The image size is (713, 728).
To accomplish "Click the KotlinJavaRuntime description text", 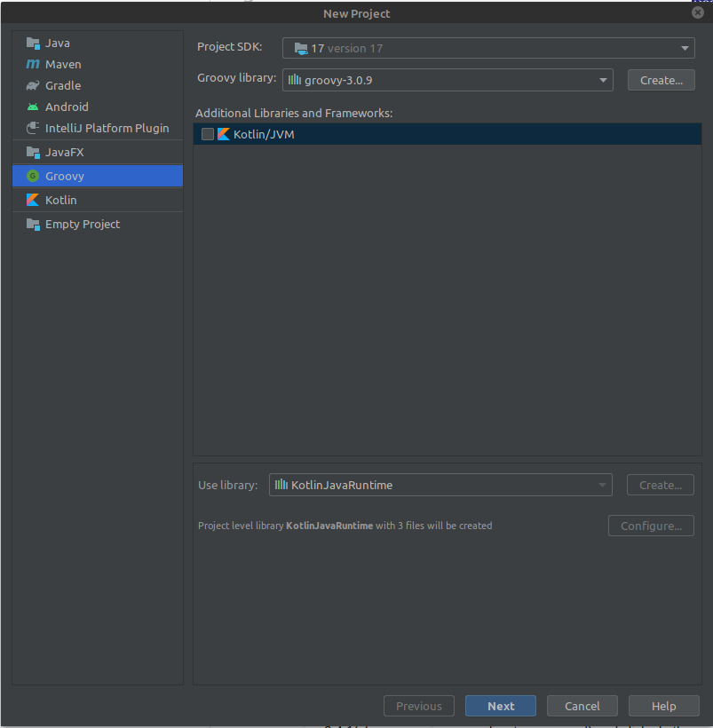I will pyautogui.click(x=345, y=526).
